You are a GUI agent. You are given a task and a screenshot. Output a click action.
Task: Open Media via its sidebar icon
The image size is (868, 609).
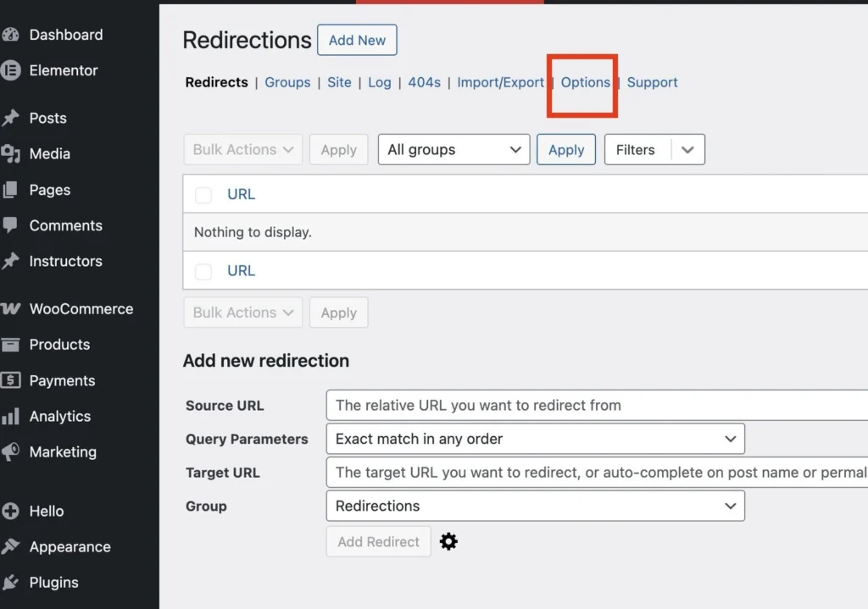pyautogui.click(x=11, y=154)
